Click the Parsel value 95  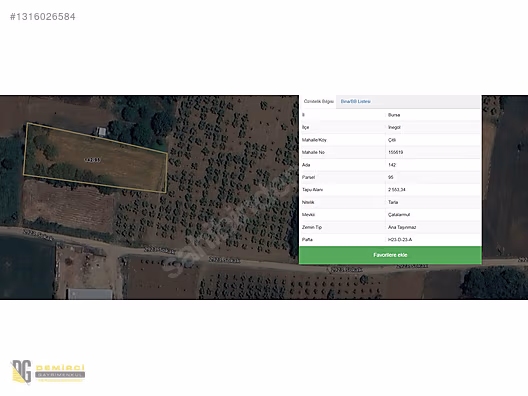[391, 177]
